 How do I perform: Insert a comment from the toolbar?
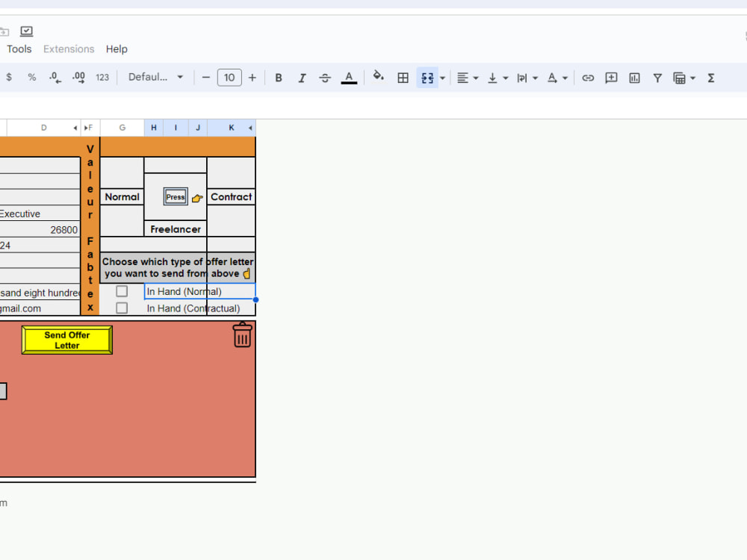611,78
